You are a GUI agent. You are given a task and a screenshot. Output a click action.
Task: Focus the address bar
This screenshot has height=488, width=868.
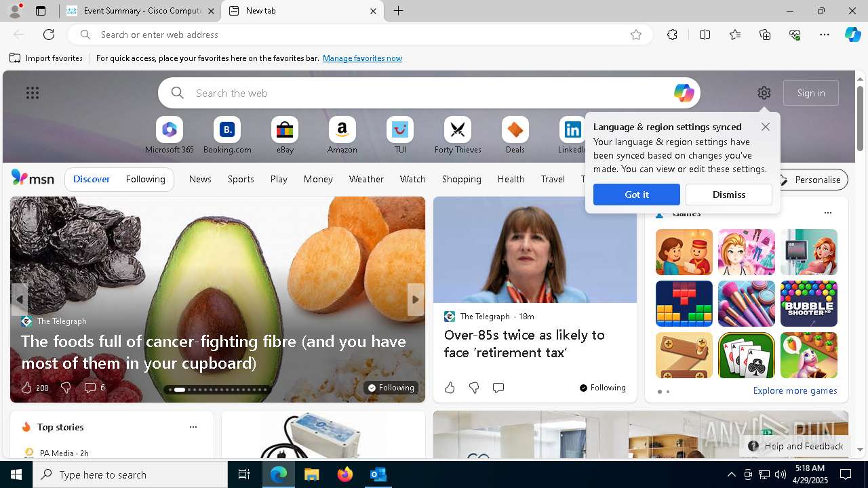pos(359,35)
